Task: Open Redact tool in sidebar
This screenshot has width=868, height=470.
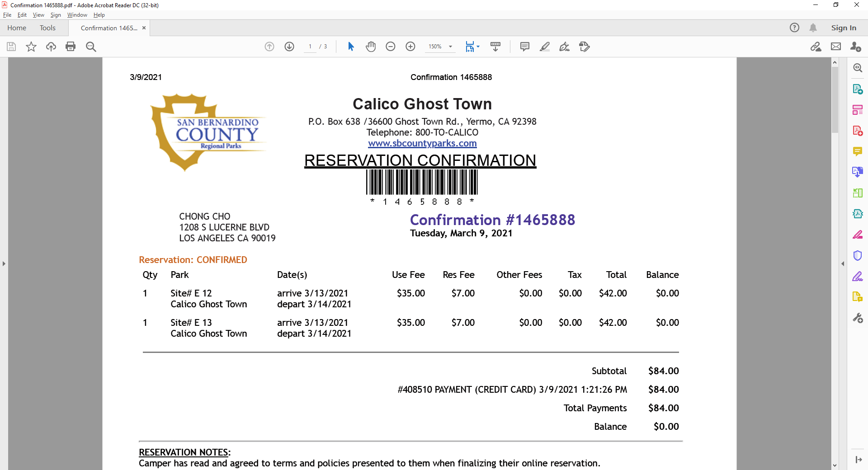Action: (x=858, y=235)
